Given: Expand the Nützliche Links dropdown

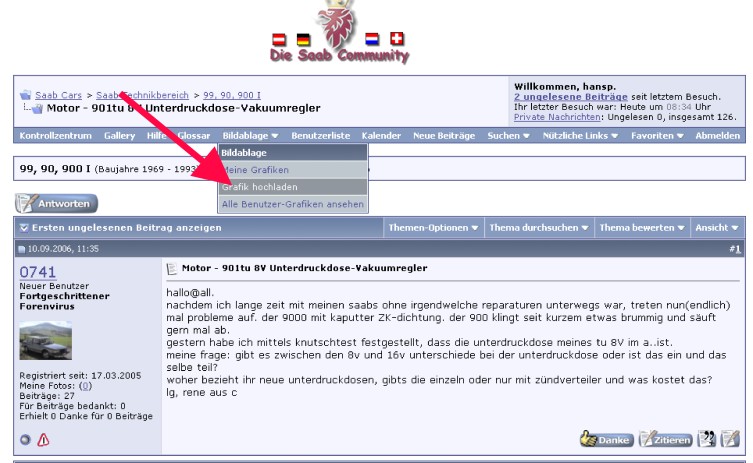Looking at the screenshot, I should pos(580,136).
